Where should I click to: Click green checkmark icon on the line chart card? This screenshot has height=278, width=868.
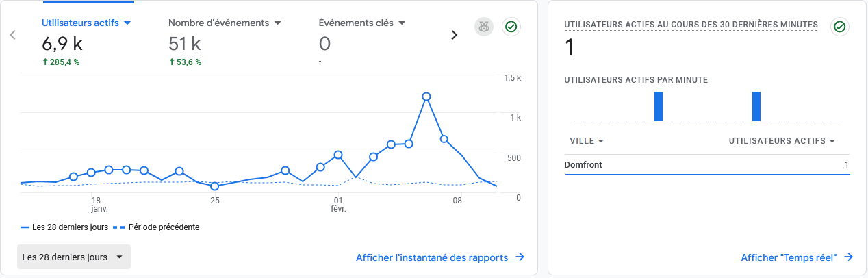(x=510, y=27)
